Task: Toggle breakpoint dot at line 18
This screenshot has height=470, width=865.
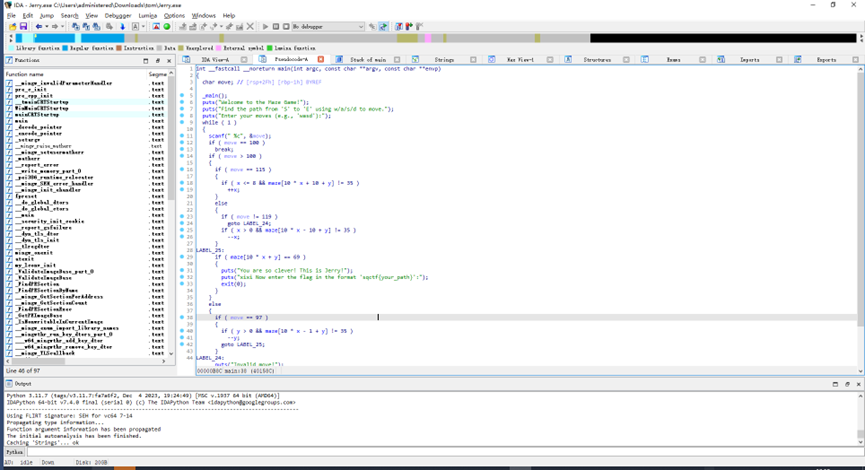Action: pos(182,183)
